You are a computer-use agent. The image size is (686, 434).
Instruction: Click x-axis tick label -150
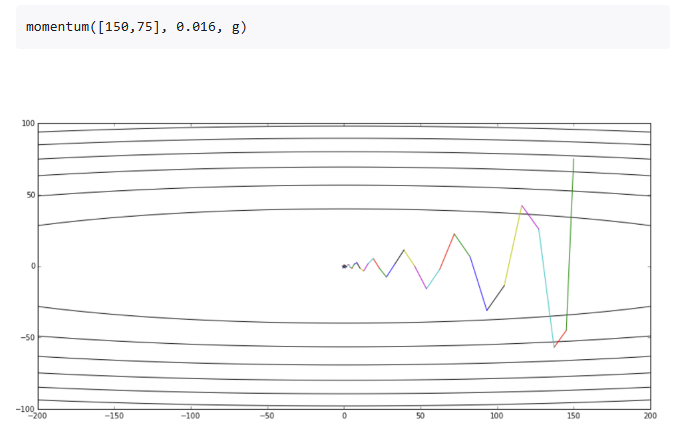114,417
